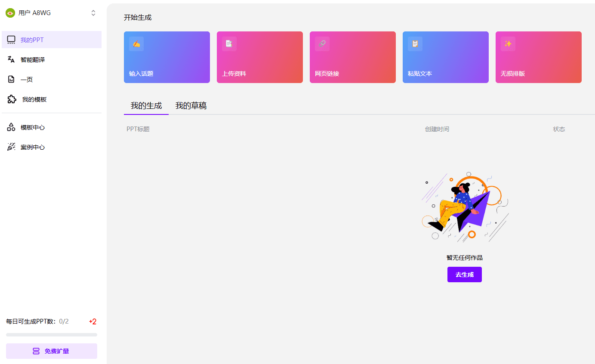Open 我的PPT in the sidebar
595x364 pixels.
pos(52,40)
